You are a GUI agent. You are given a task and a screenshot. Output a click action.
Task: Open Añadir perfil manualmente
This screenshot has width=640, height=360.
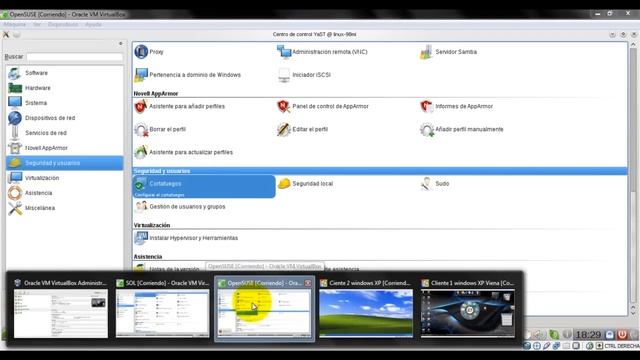(x=462, y=129)
